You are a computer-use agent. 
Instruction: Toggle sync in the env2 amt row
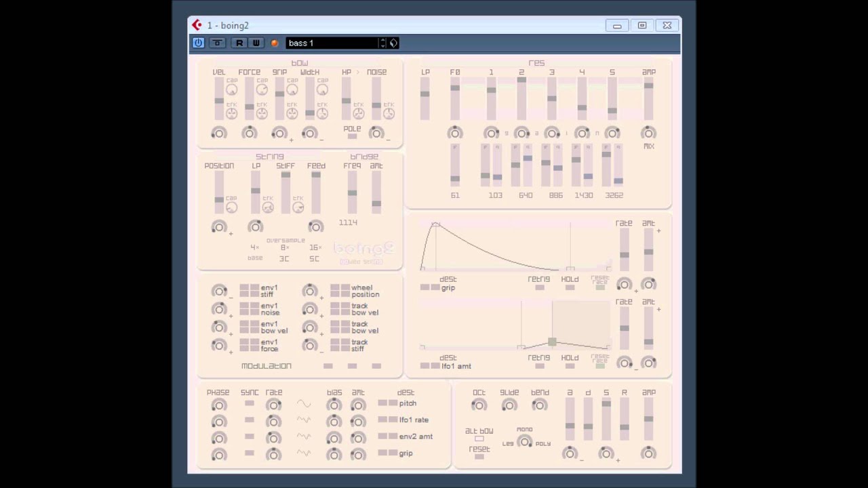click(250, 436)
